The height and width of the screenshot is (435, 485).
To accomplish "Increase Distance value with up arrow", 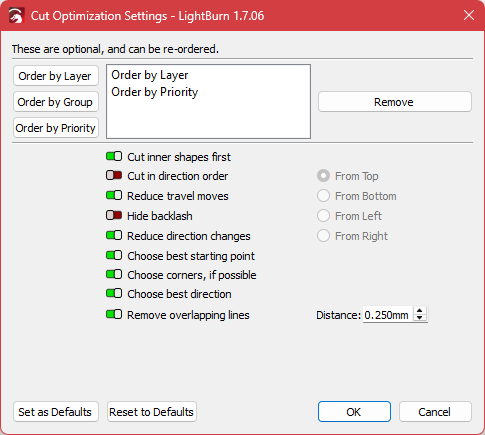I will tap(420, 311).
